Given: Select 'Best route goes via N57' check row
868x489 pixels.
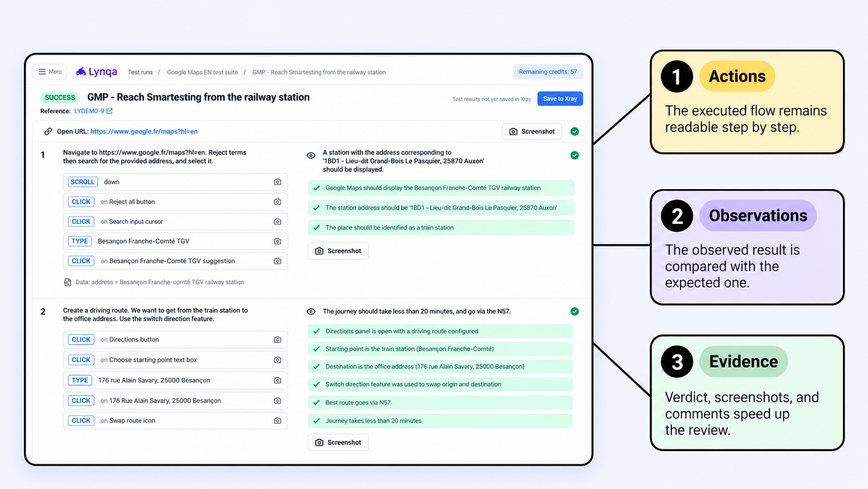Looking at the screenshot, I should [x=440, y=402].
